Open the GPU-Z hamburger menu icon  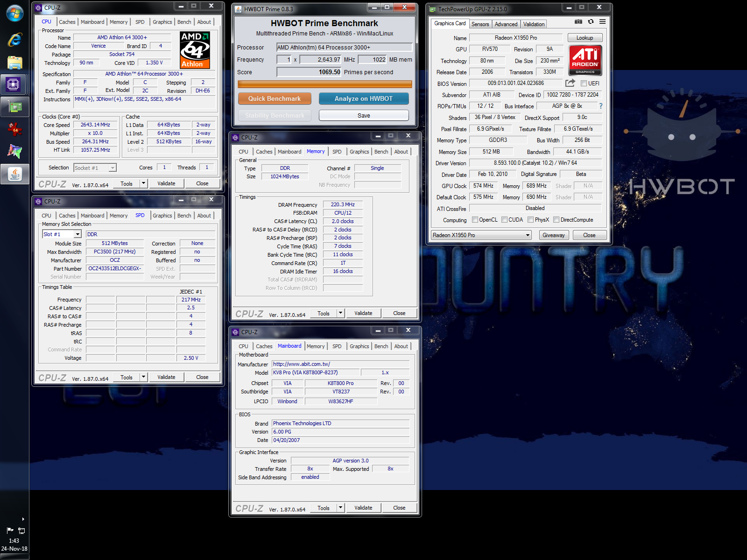click(603, 21)
